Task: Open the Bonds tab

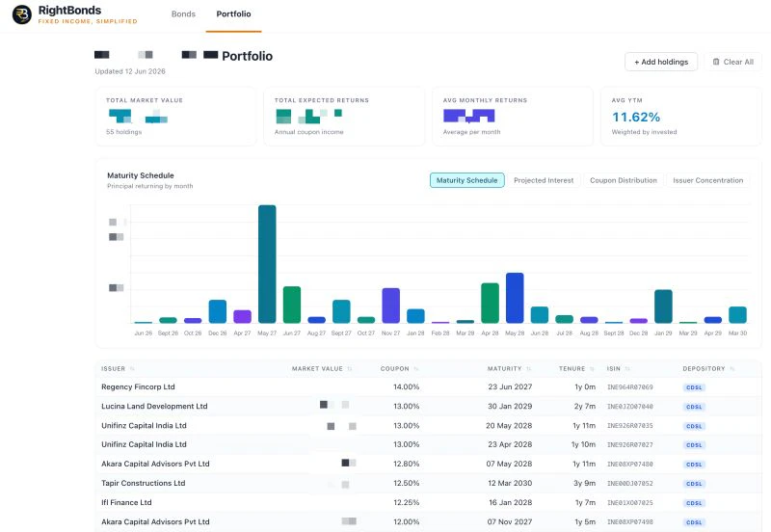Action: pyautogui.click(x=183, y=14)
